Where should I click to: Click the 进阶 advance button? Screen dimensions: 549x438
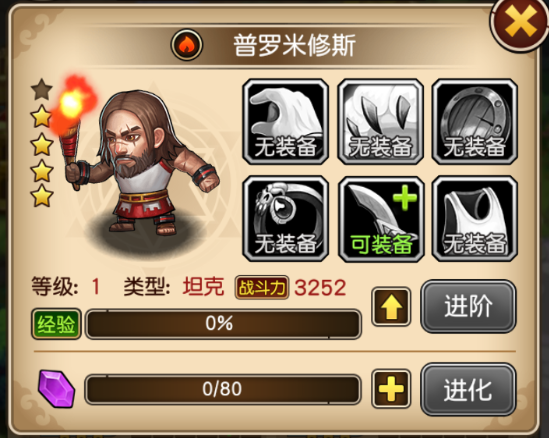coord(468,306)
